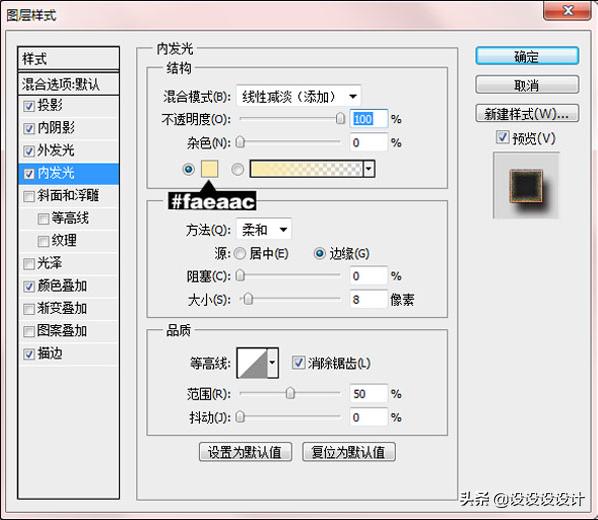This screenshot has height=520, width=598.
Task: Select the 斜面和浮雕 style entry
Action: [x=69, y=196]
